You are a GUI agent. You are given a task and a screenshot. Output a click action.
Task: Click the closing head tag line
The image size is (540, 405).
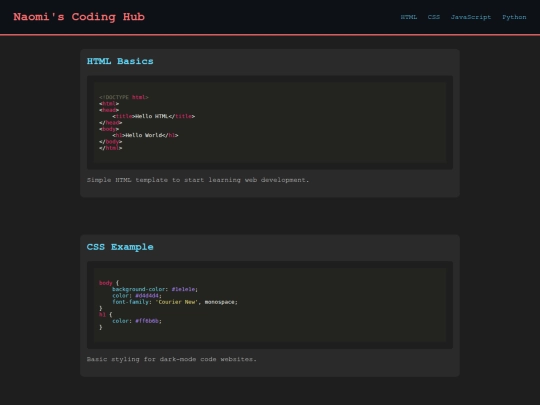tap(111, 122)
